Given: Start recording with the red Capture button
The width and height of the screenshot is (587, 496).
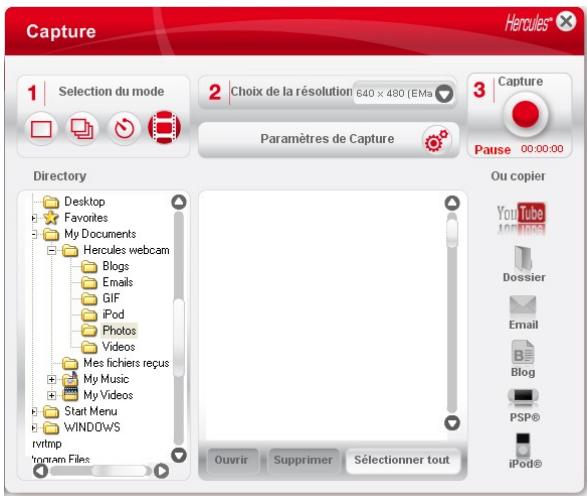Looking at the screenshot, I should (526, 114).
